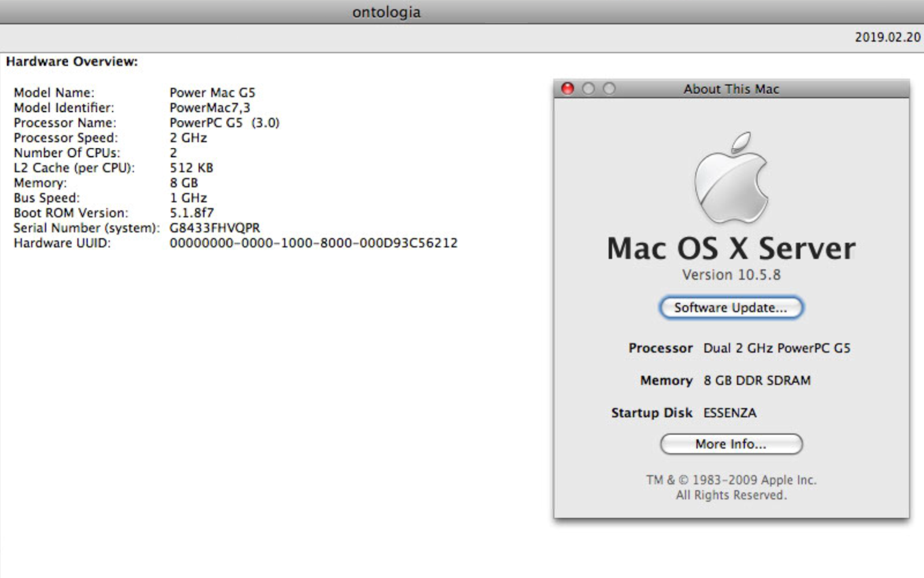
Task: Click the 8 GB memory value in overview
Action: pyautogui.click(x=184, y=183)
